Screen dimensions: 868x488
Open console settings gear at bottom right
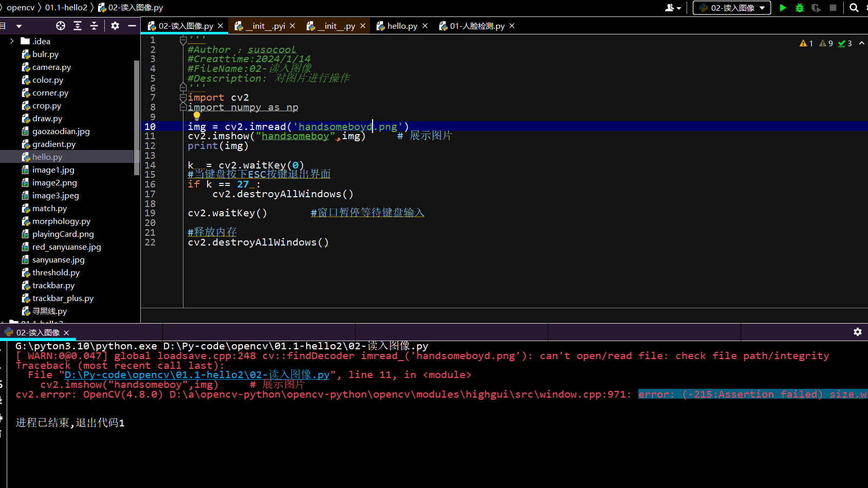click(857, 332)
